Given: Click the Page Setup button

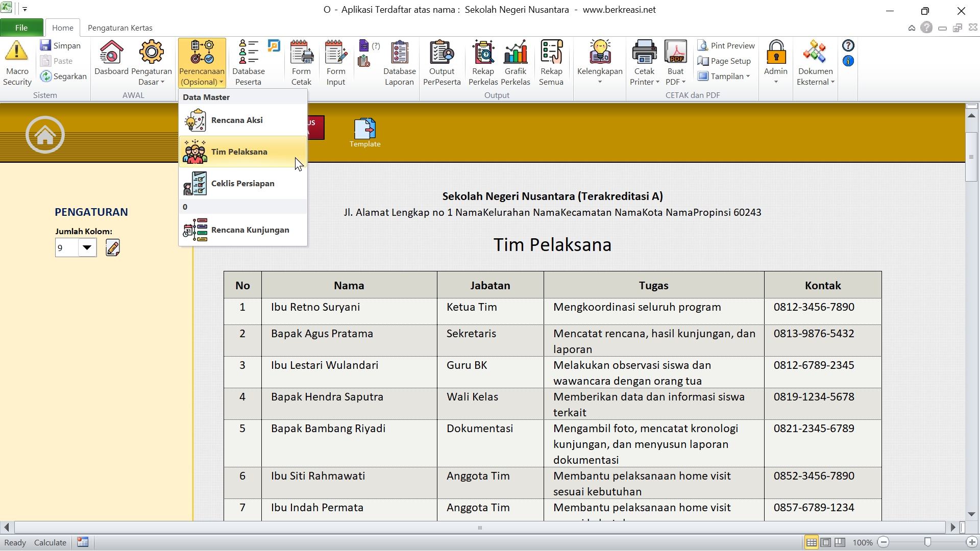Looking at the screenshot, I should tap(725, 61).
